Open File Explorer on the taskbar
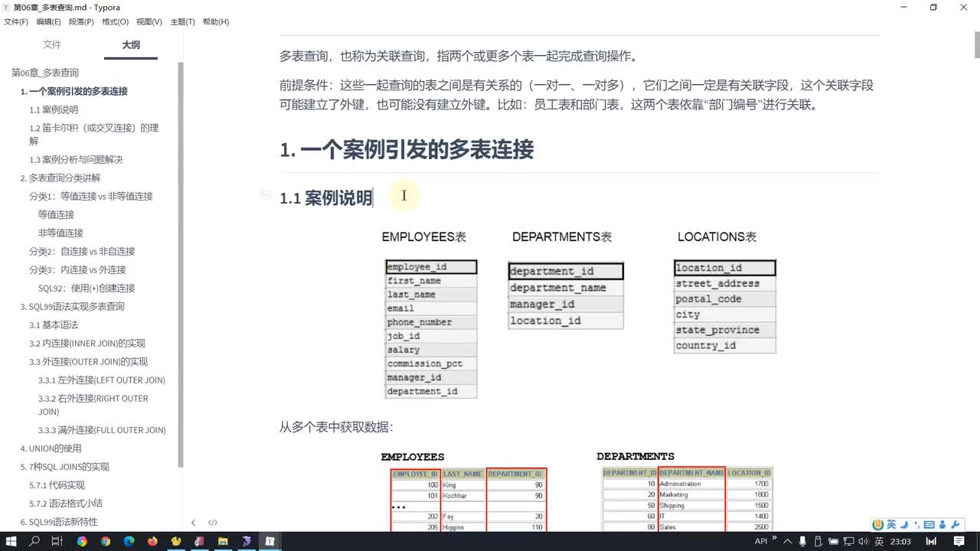980x551 pixels. (x=223, y=541)
